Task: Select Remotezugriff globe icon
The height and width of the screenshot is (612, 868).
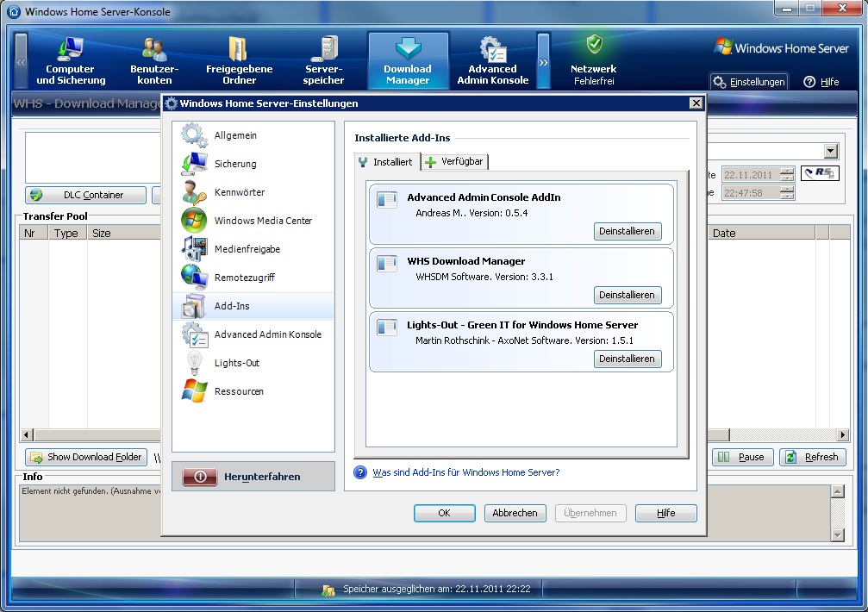Action: [x=194, y=278]
